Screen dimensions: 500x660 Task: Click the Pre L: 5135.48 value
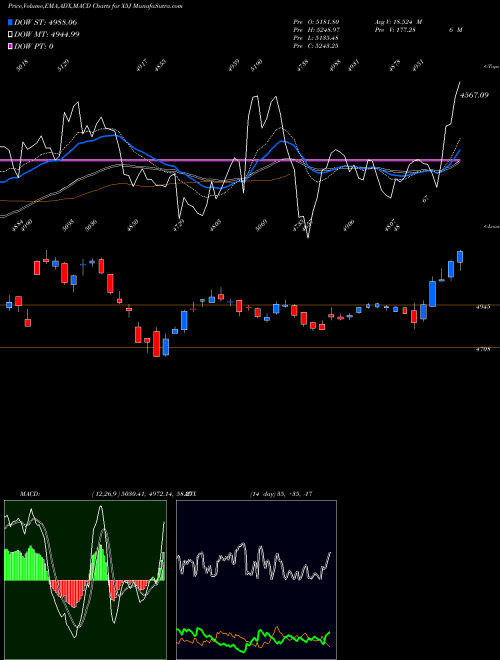[316, 38]
